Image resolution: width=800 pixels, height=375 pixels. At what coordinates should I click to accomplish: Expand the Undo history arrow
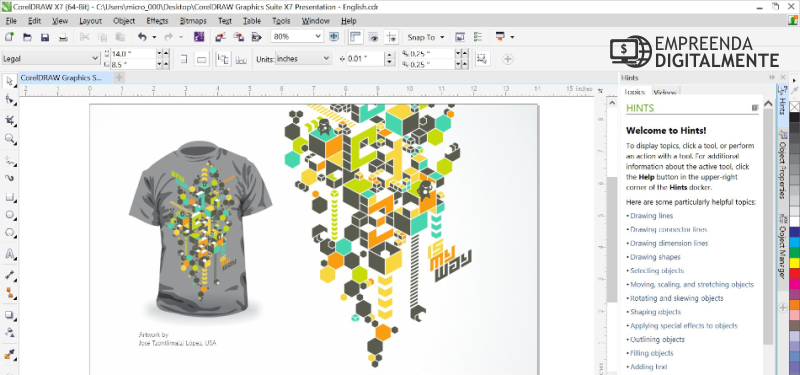[154, 37]
